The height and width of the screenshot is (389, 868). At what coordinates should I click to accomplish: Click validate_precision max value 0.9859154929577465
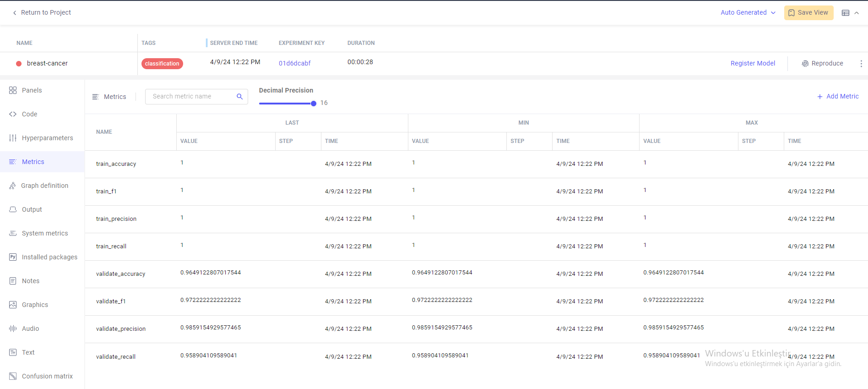673,328
